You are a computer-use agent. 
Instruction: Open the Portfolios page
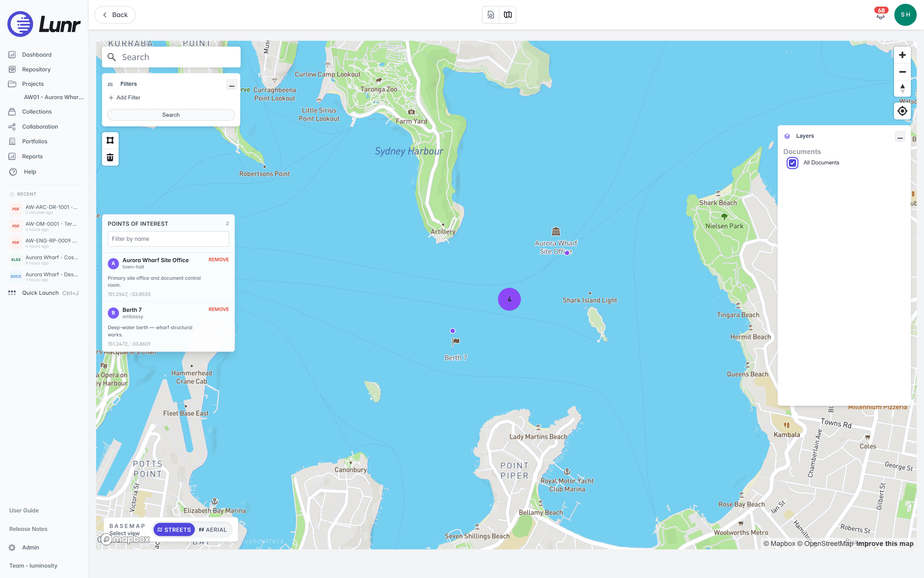coord(35,141)
